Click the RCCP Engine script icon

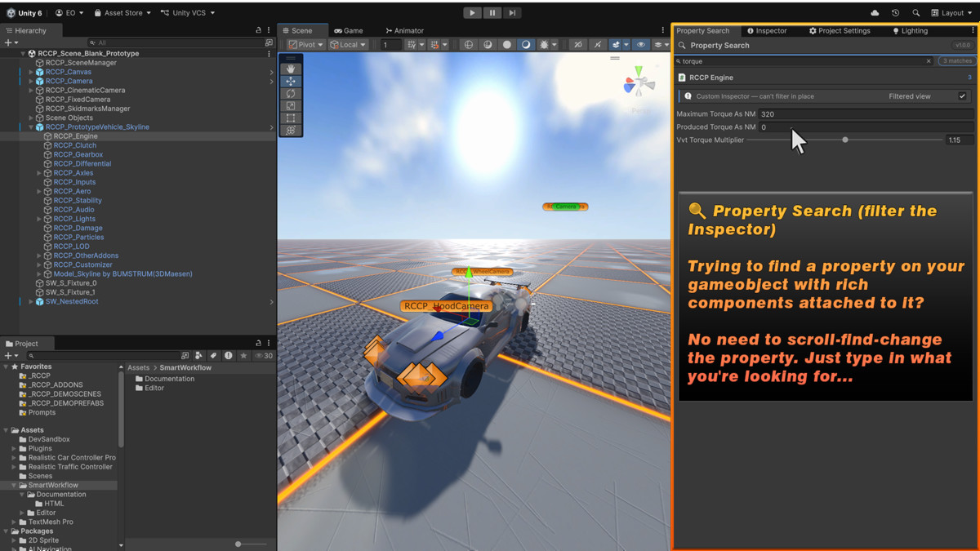[682, 78]
